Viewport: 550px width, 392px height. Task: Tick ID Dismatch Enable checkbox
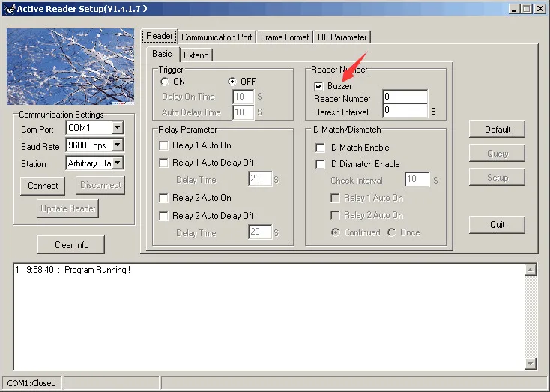pyautogui.click(x=320, y=164)
